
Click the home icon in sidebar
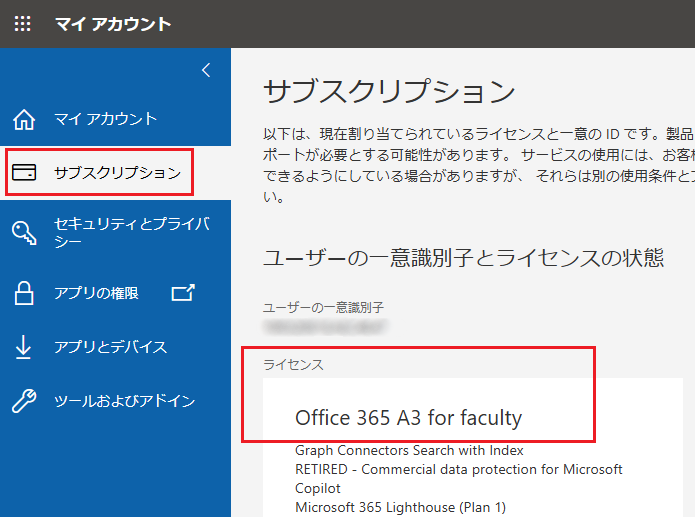click(24, 120)
